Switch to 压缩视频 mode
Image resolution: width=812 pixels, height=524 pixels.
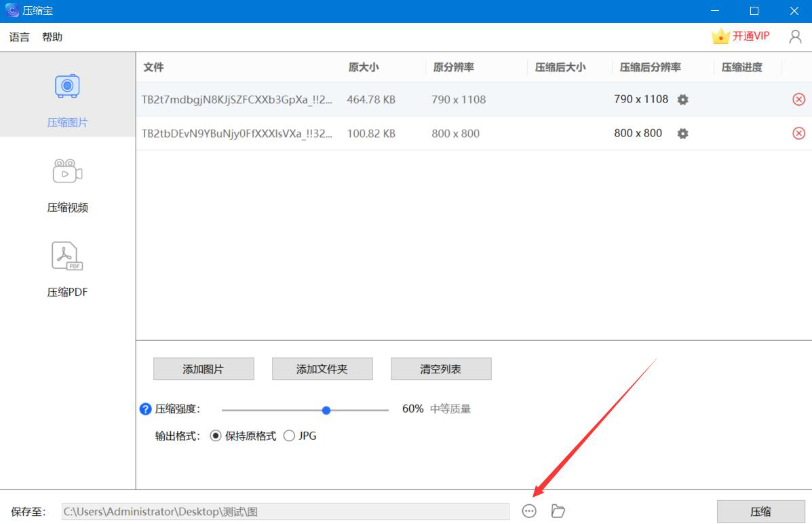coord(67,185)
